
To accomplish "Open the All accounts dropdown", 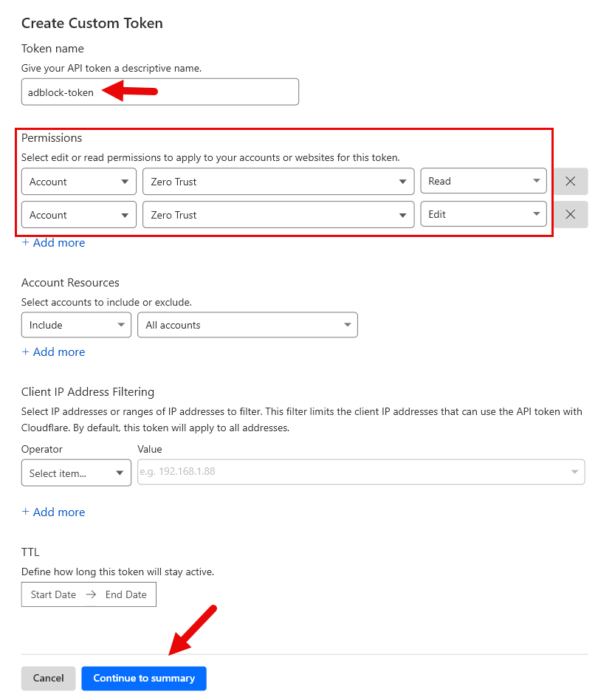I will [247, 325].
